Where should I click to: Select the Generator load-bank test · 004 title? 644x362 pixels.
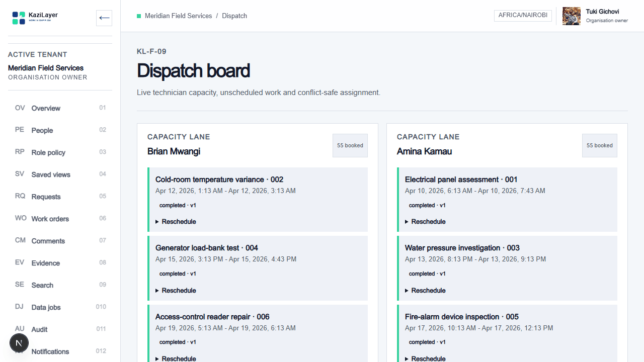(x=207, y=248)
